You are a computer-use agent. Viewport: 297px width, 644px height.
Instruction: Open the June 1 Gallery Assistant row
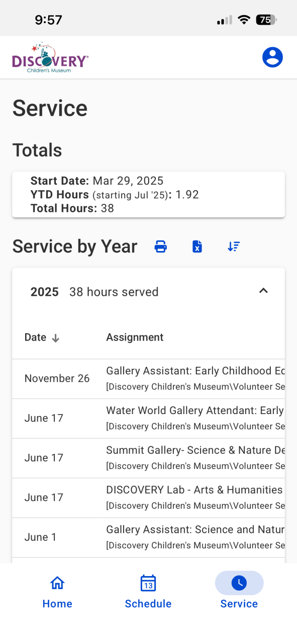pos(148,538)
